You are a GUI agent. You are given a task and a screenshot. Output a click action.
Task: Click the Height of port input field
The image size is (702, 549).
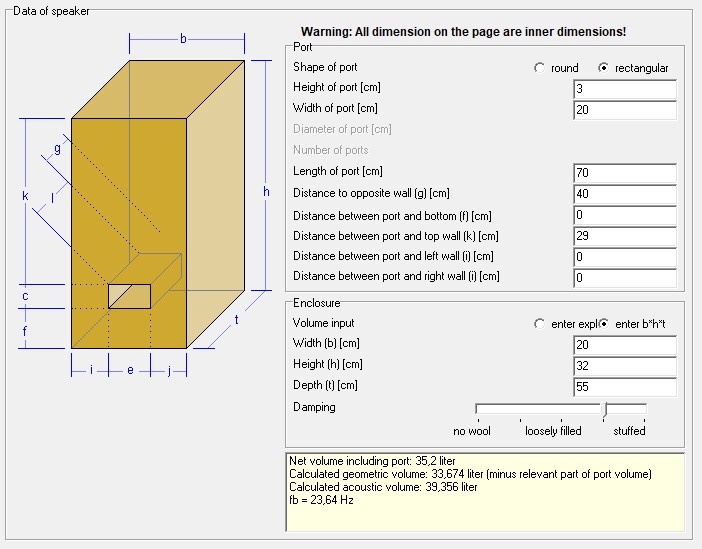(625, 89)
